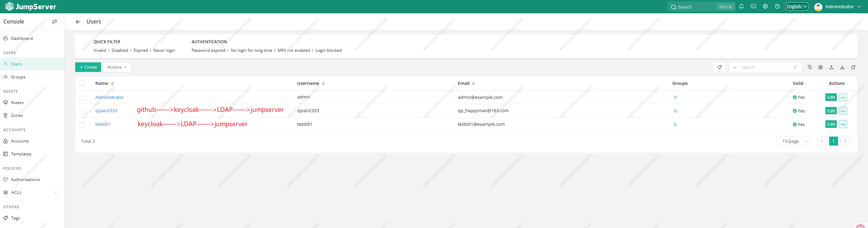Open the help question mark icon
Screen dimensions: 868x228
[777, 6]
